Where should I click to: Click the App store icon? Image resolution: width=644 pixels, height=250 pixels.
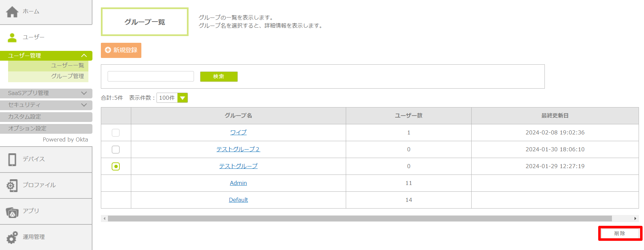(x=12, y=212)
